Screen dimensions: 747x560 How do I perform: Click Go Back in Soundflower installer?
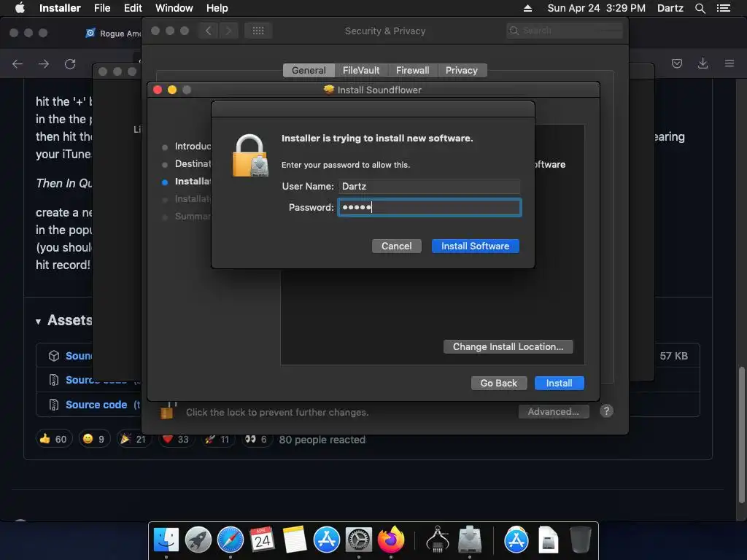[x=499, y=384]
